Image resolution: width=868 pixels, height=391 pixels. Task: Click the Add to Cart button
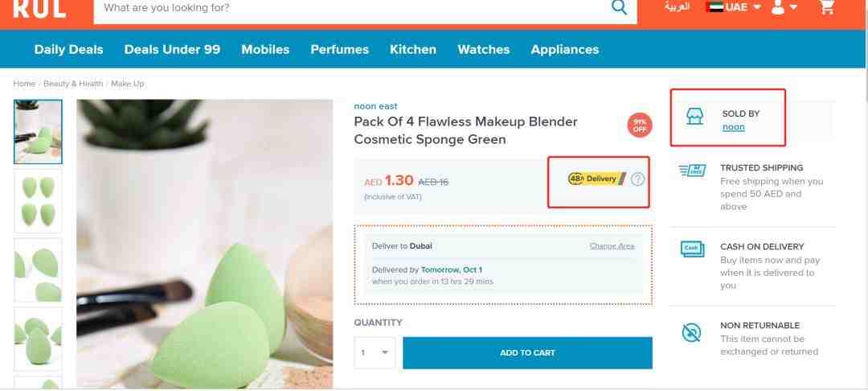click(527, 353)
